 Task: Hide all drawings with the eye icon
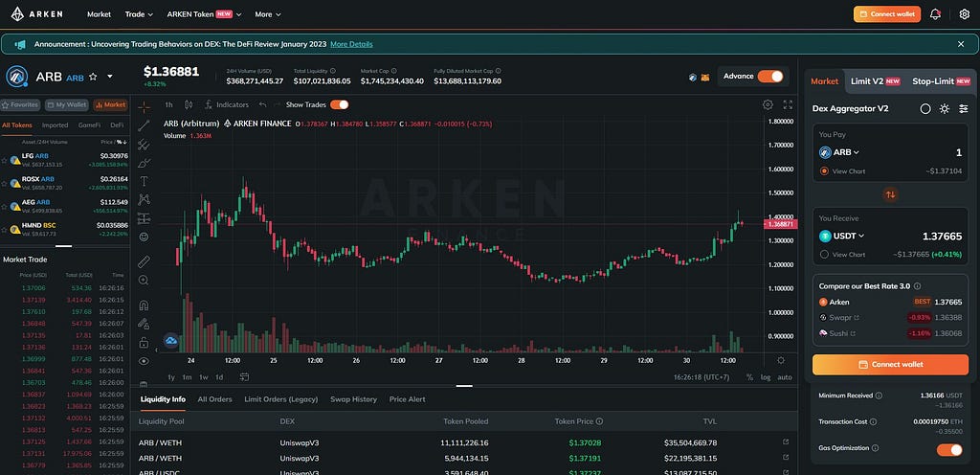(x=144, y=361)
